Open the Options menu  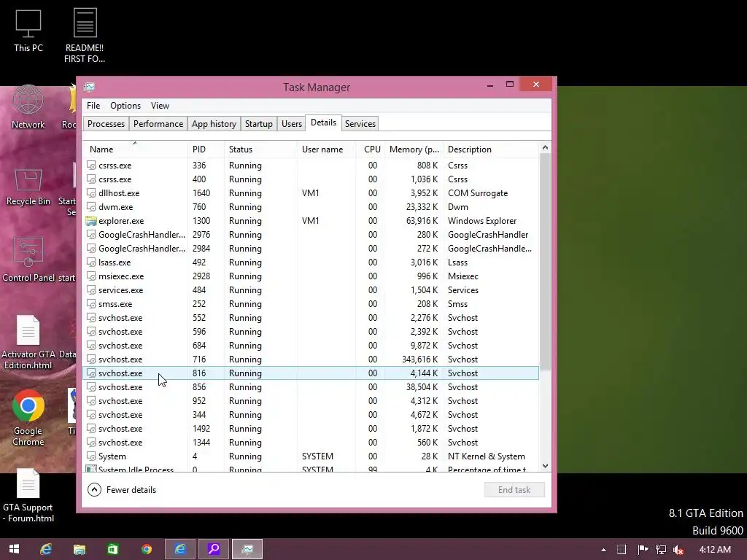click(x=125, y=106)
